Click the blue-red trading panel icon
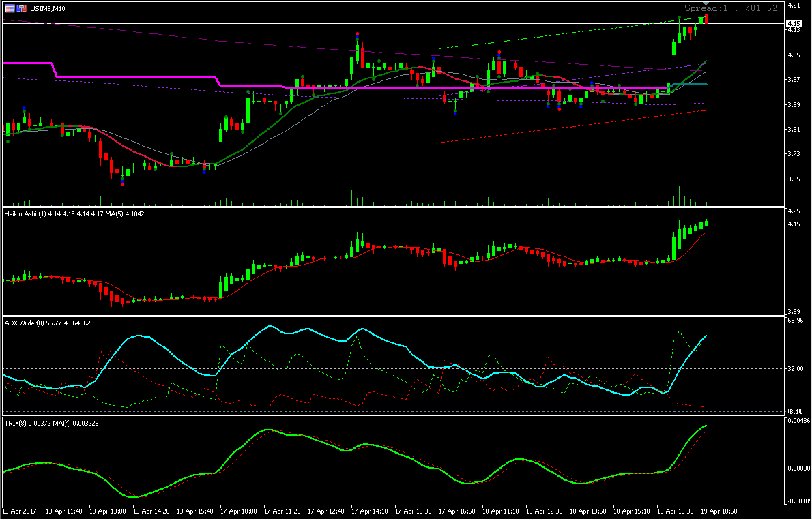This screenshot has height=519, width=812. point(21,8)
